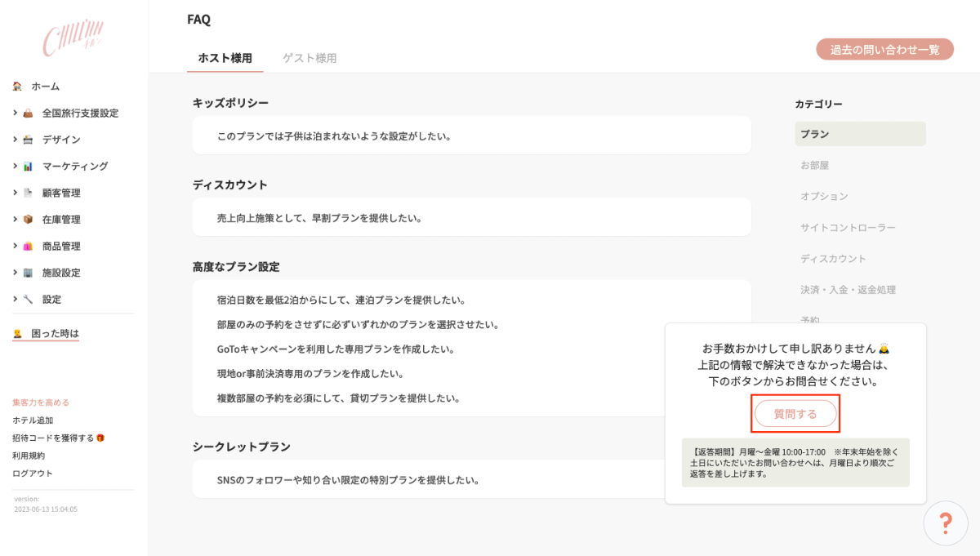Click the house icon beside ホーム
The image size is (980, 556).
pos(17,87)
